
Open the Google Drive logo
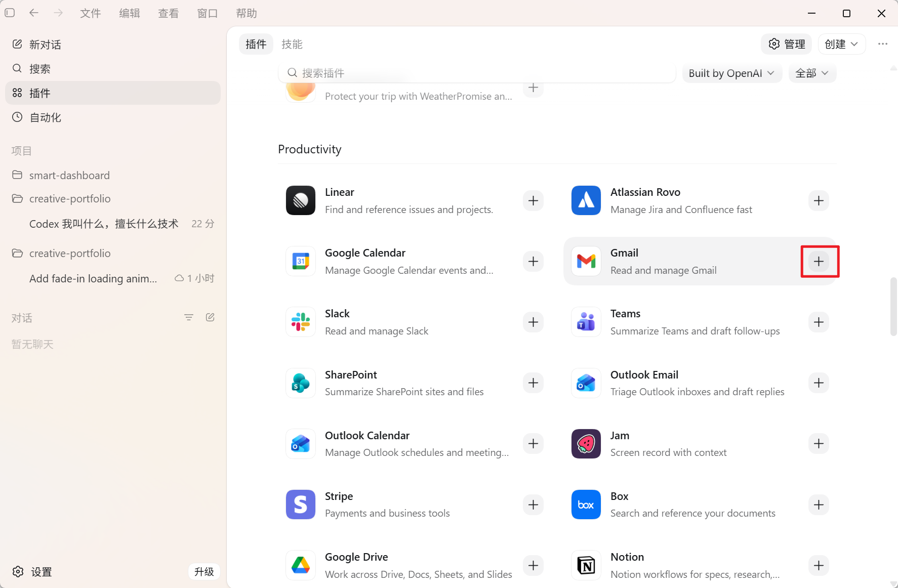[301, 565]
